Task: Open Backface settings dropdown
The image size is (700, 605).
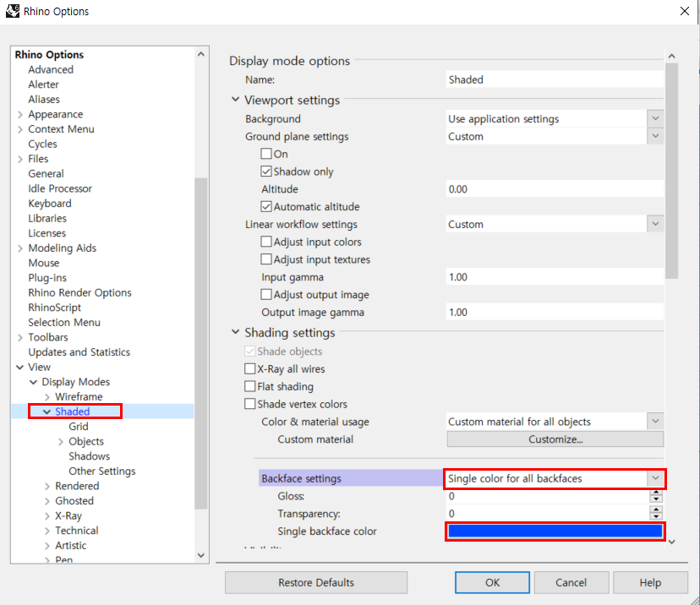Action: tap(655, 478)
